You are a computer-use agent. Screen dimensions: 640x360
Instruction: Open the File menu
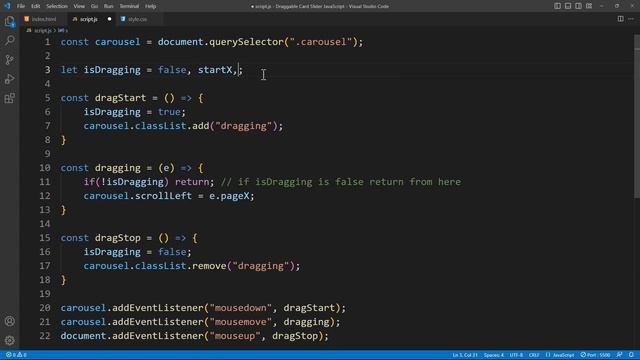pos(21,6)
